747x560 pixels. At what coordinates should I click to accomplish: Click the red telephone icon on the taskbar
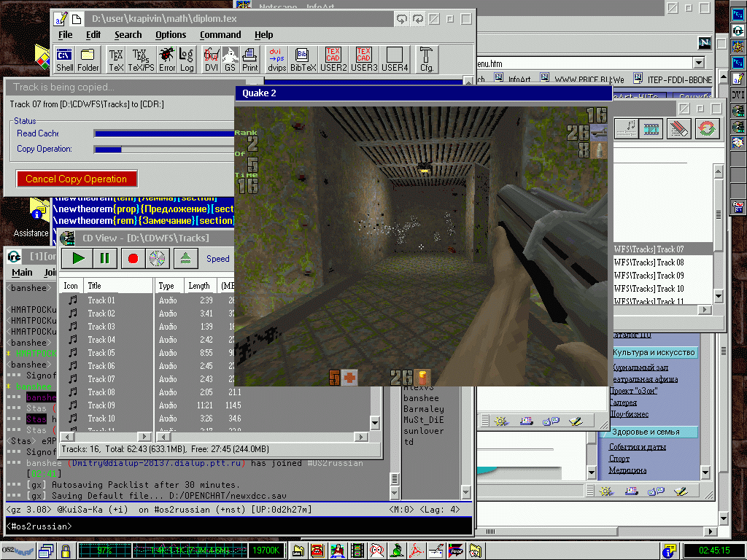(317, 551)
